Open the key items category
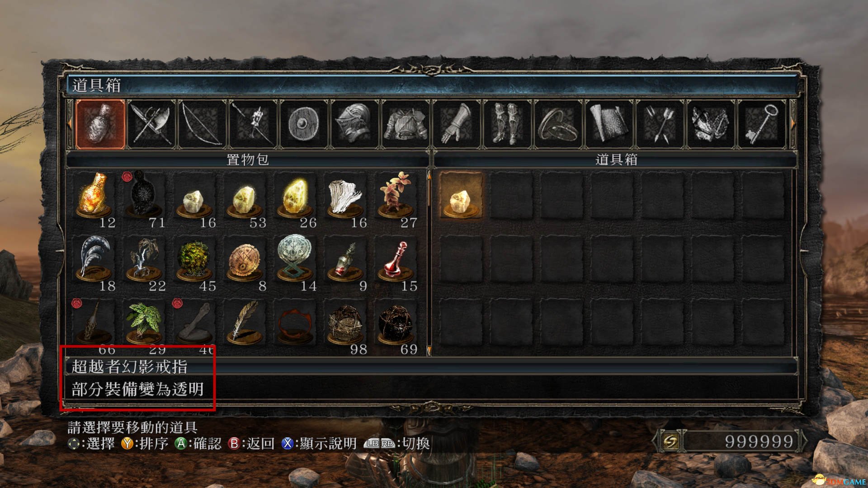This screenshot has height=488, width=868. pos(762,124)
